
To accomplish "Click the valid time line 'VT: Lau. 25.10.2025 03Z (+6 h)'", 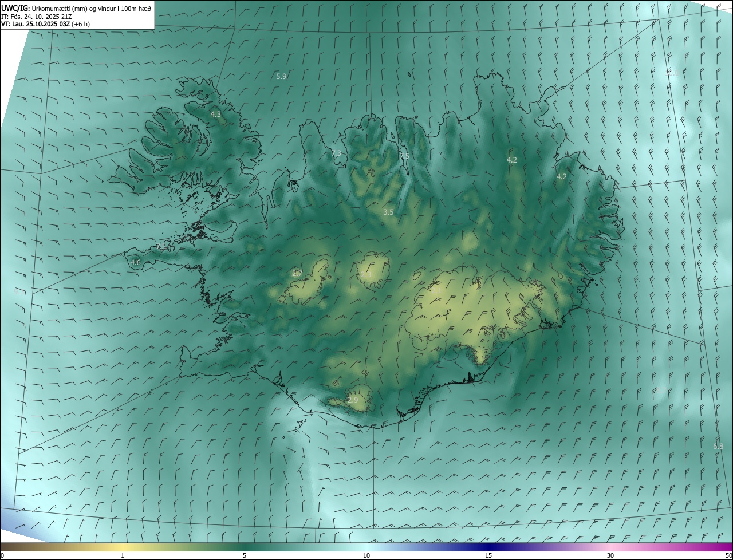I will click(45, 24).
